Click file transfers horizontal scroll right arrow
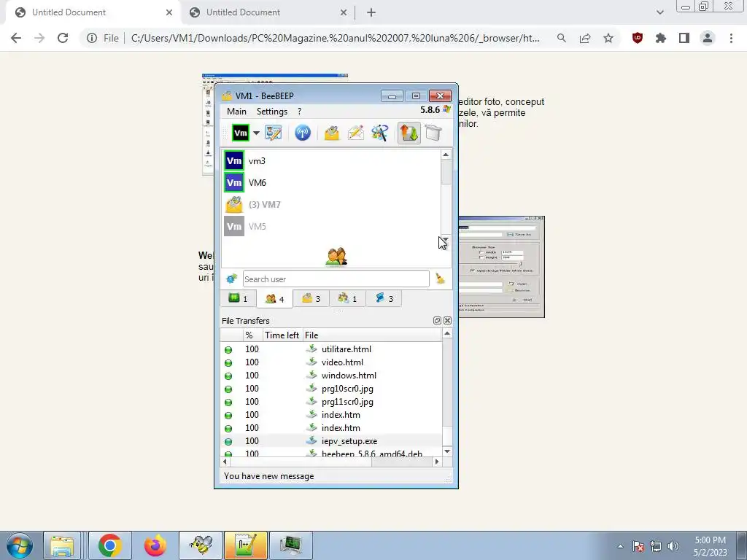 click(437, 462)
